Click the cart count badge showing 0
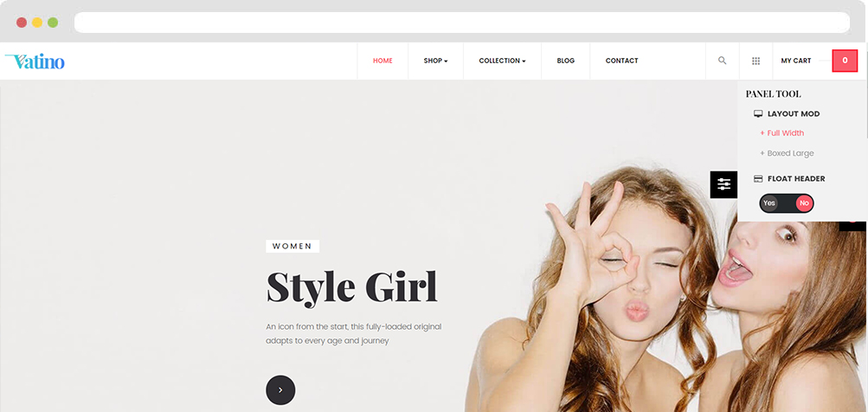Viewport: 868px width, 412px height. pos(845,61)
